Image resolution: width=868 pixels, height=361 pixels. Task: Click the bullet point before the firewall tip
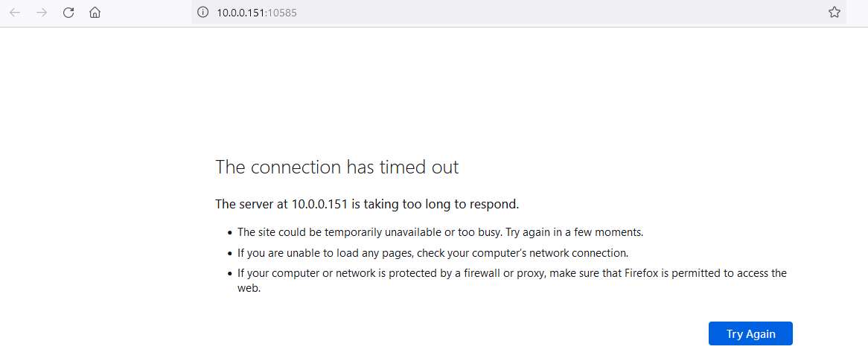coord(230,274)
